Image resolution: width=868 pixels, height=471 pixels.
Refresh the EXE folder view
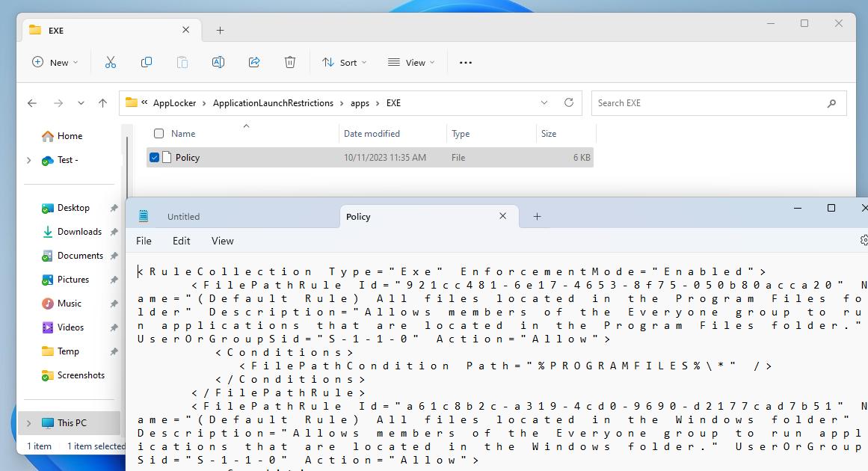tap(569, 103)
